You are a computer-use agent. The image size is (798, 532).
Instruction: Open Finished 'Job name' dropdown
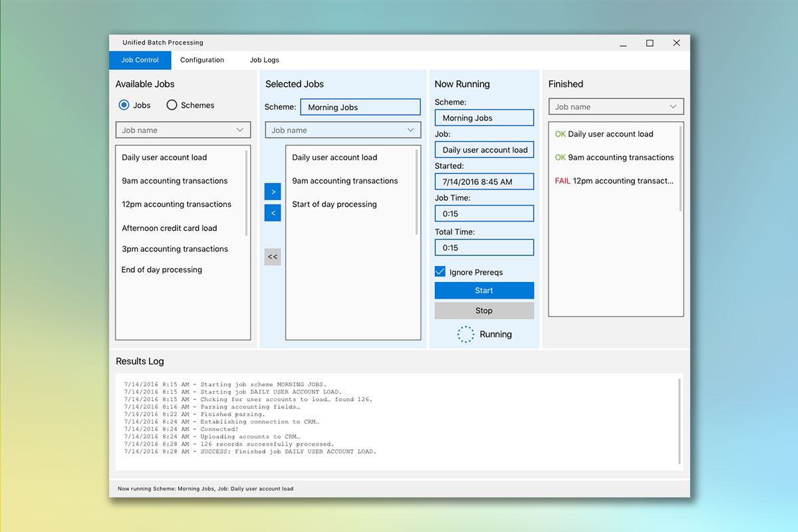click(616, 106)
